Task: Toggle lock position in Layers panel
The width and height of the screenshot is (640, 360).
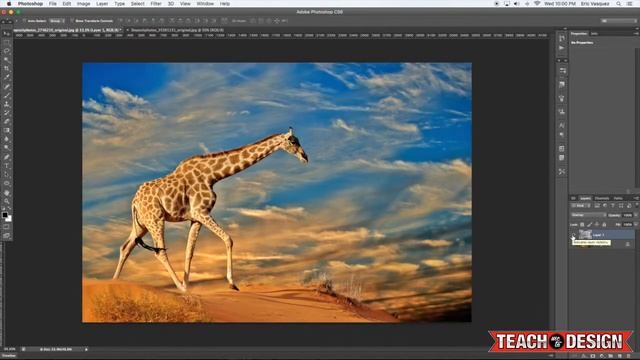Action: (597, 224)
